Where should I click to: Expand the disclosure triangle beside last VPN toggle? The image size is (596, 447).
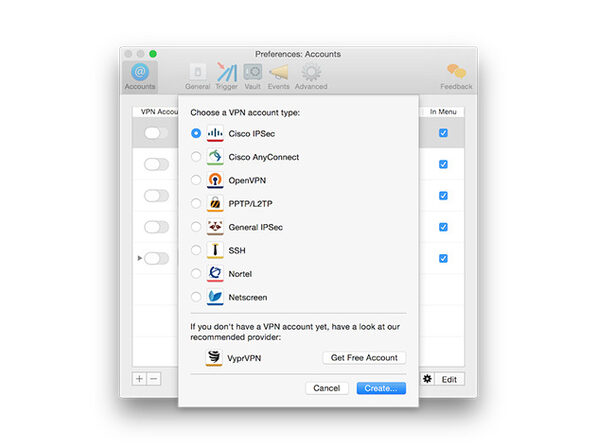(139, 258)
